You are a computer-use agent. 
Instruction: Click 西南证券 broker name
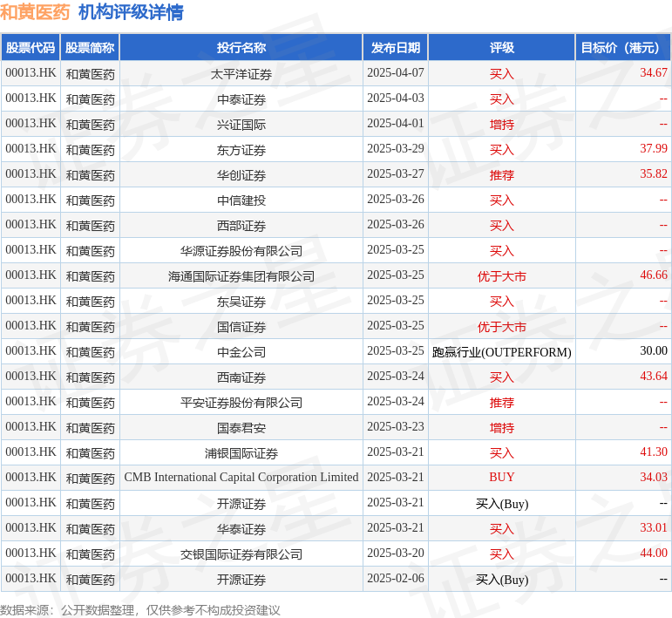(x=241, y=377)
